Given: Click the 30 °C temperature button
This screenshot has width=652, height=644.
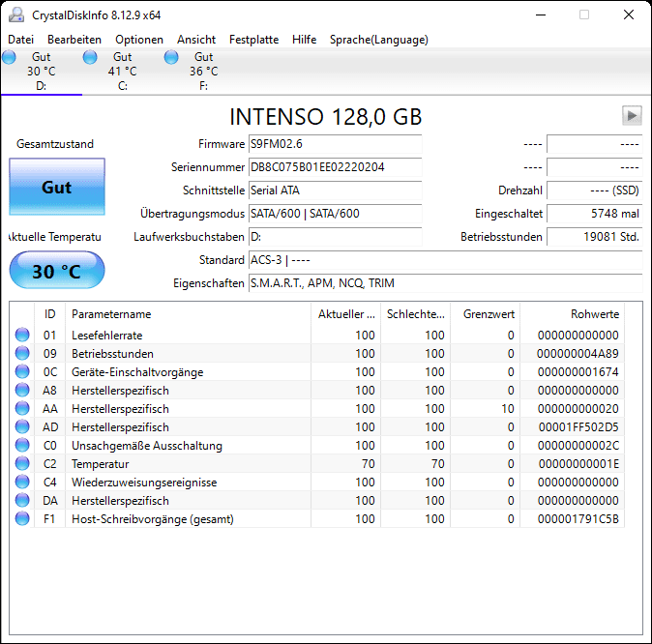Looking at the screenshot, I should (x=57, y=270).
